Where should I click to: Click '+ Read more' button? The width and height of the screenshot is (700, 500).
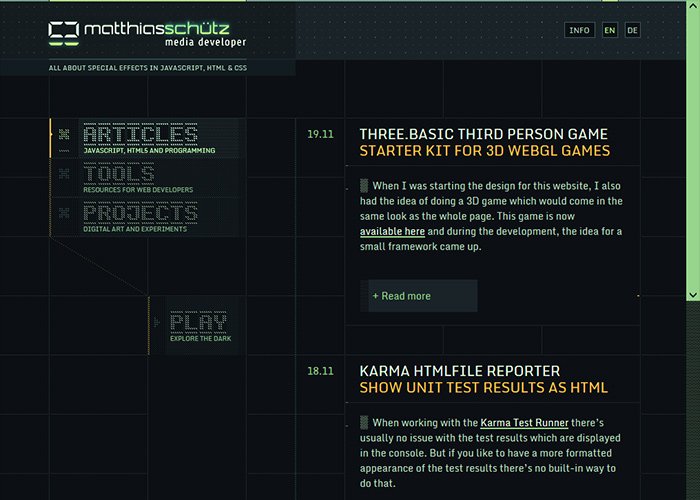pyautogui.click(x=419, y=296)
